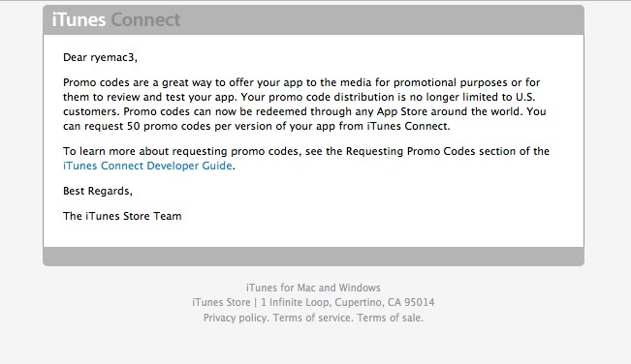Click 'them to review and test your app' line

(x=299, y=97)
